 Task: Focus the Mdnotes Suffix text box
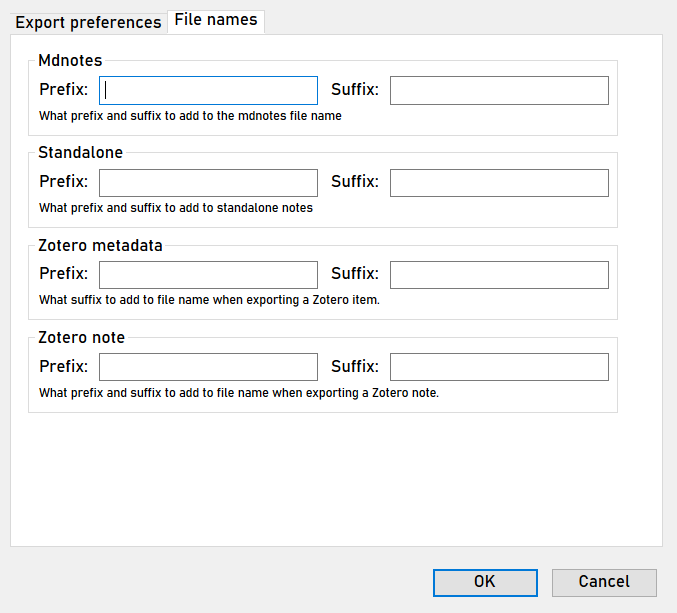[499, 90]
